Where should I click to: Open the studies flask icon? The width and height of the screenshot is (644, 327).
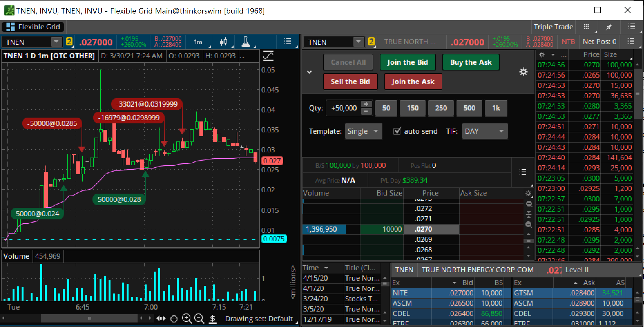point(246,42)
